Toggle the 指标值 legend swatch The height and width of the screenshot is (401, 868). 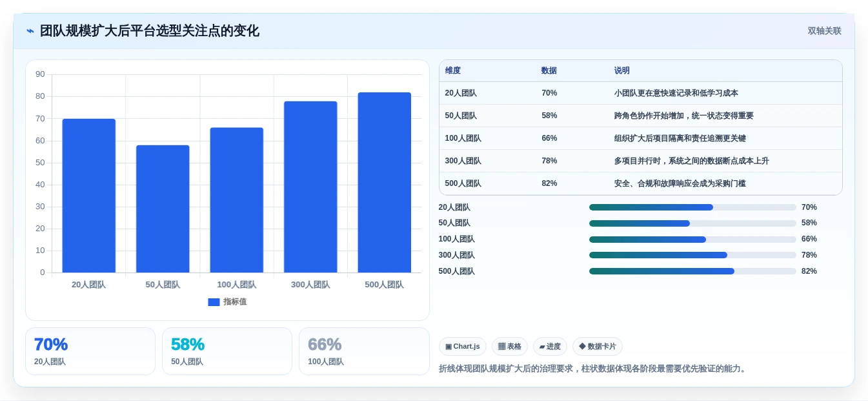[x=214, y=302]
